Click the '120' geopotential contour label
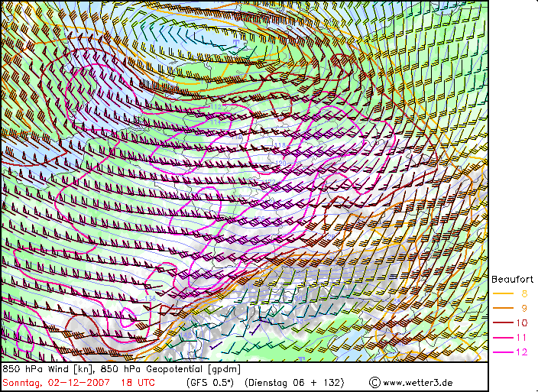 280,163
